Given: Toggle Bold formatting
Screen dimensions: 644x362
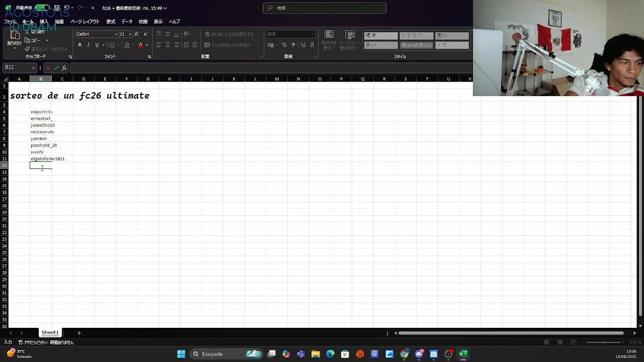Looking at the screenshot, I should [x=79, y=45].
